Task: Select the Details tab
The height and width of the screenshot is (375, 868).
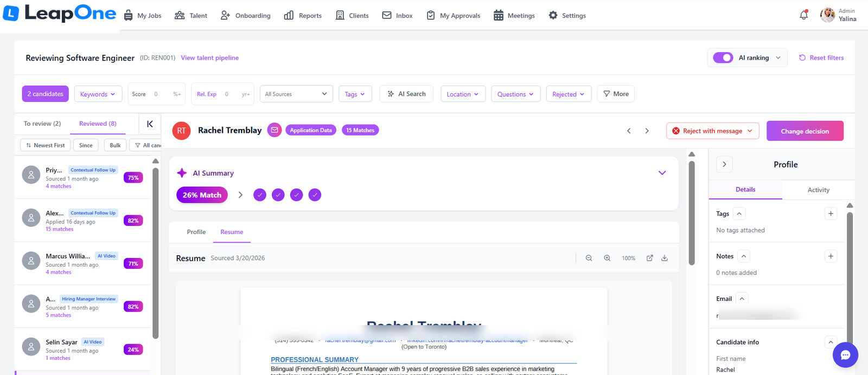Action: (x=745, y=190)
